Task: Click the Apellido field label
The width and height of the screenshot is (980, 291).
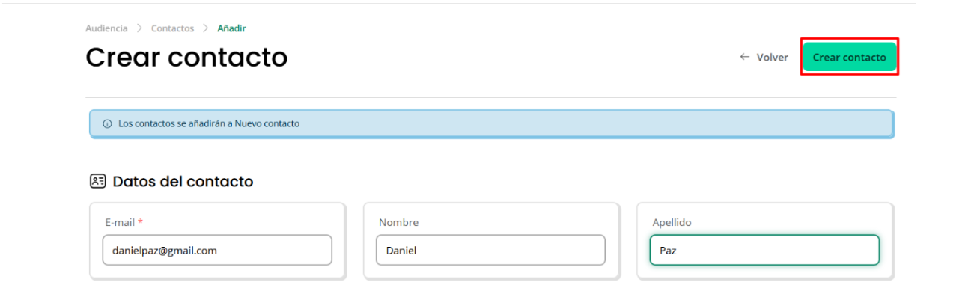Action: (672, 222)
